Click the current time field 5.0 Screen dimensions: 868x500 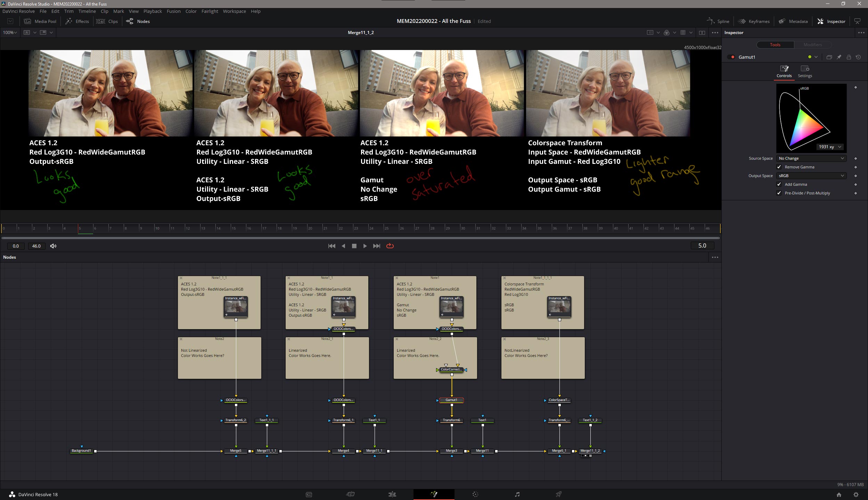coord(702,245)
